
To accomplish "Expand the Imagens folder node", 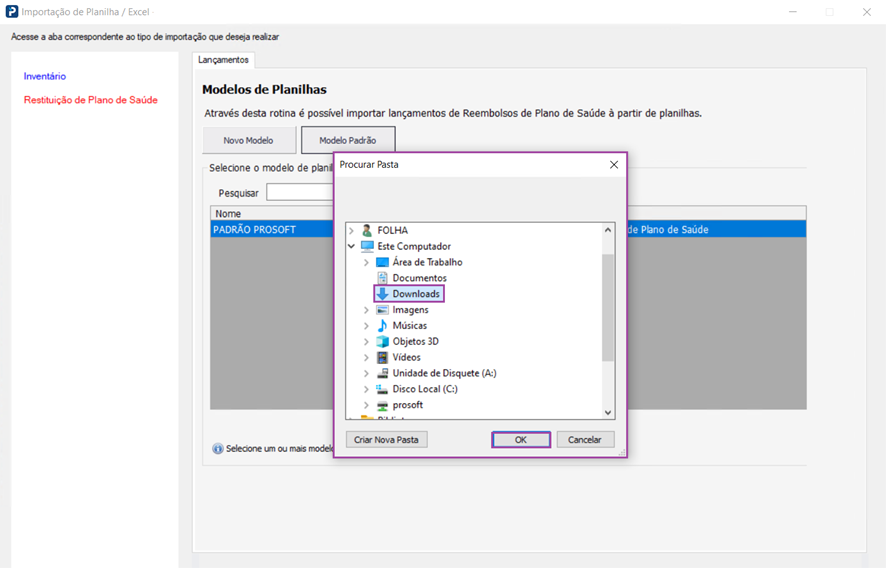I will tap(366, 310).
